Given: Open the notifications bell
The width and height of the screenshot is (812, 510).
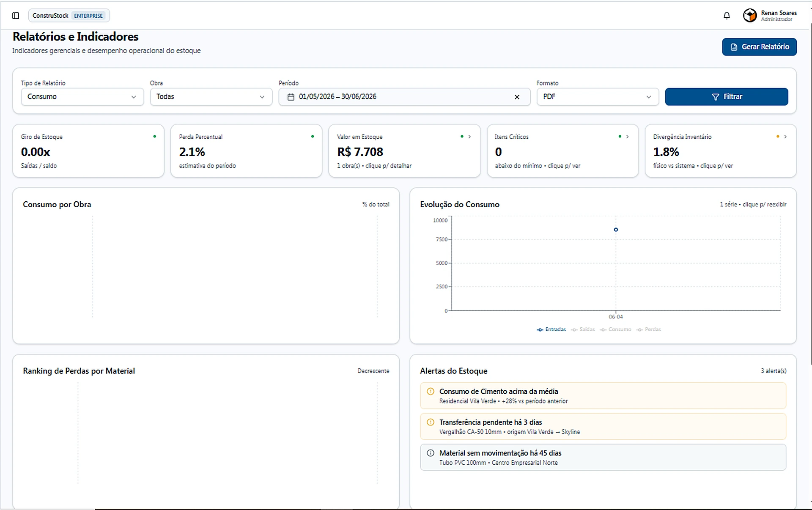Looking at the screenshot, I should (727, 16).
